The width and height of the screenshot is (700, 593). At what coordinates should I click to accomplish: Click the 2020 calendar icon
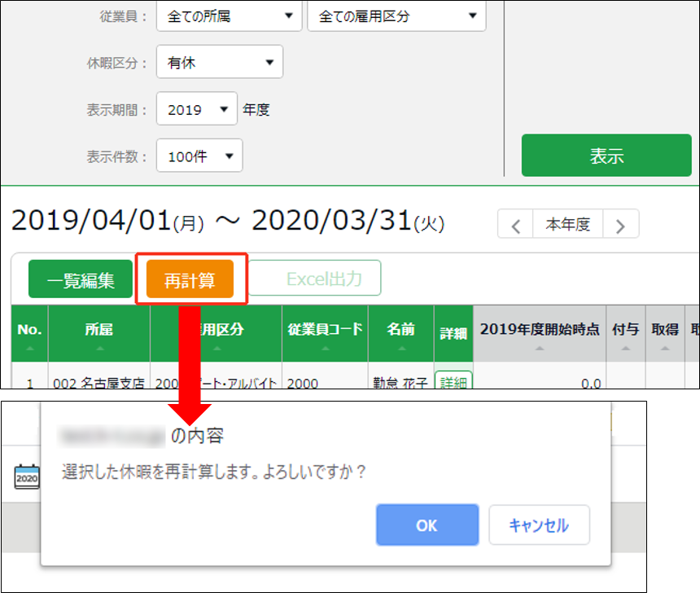pyautogui.click(x=27, y=477)
